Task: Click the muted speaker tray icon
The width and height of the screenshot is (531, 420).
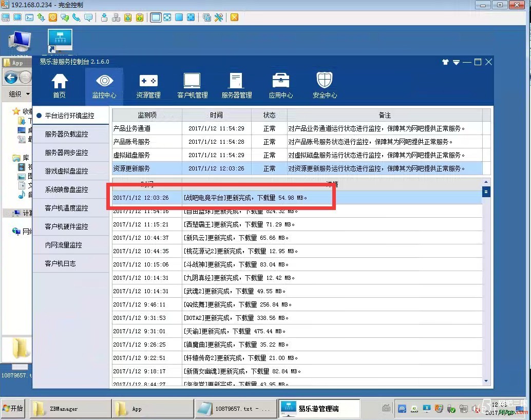Action: click(476, 409)
